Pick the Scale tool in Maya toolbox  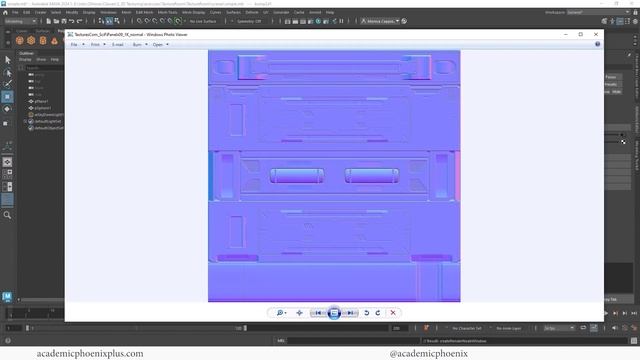point(6,123)
